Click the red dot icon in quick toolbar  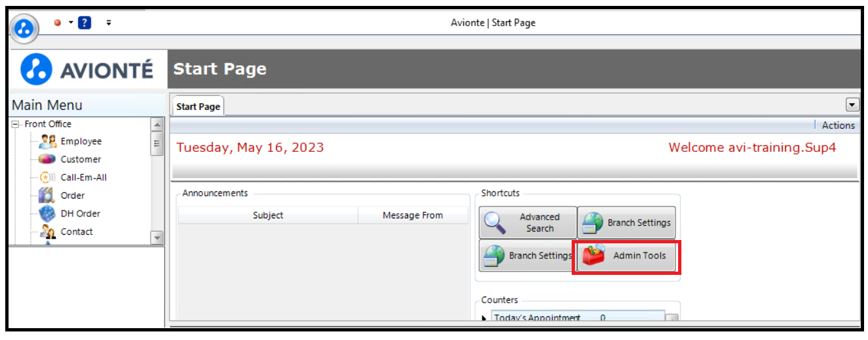[57, 22]
